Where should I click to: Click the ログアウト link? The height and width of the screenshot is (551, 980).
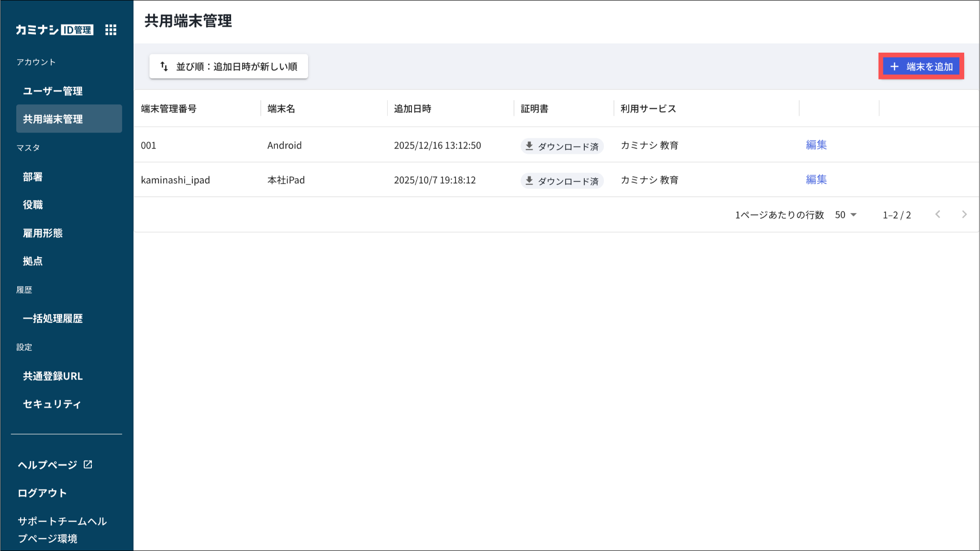(42, 493)
